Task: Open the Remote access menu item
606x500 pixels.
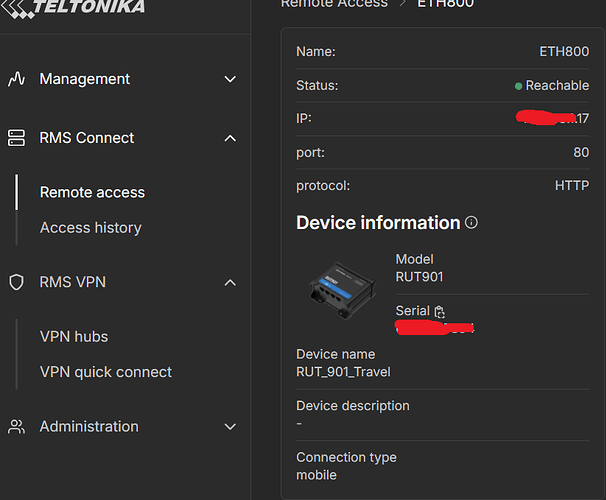Action: (x=92, y=192)
